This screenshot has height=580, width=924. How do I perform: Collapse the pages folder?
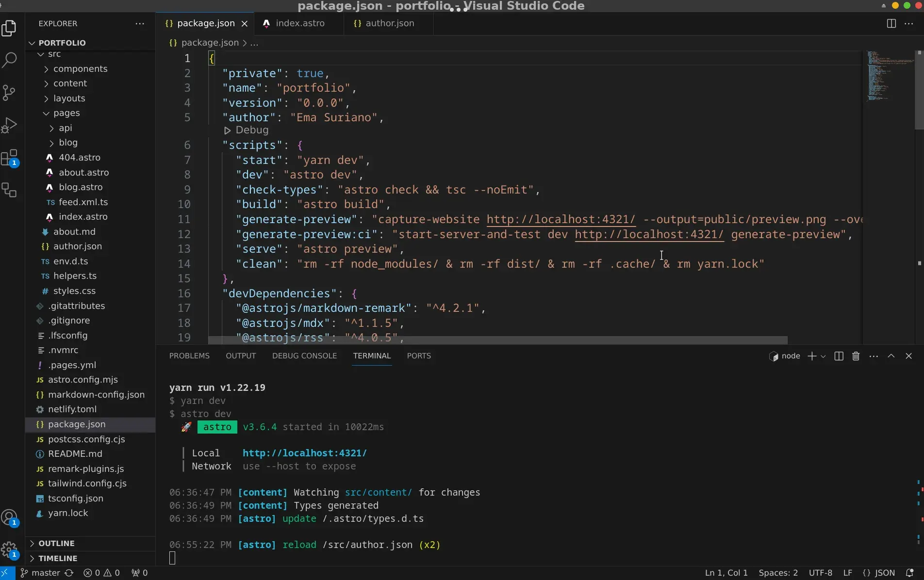pos(66,113)
